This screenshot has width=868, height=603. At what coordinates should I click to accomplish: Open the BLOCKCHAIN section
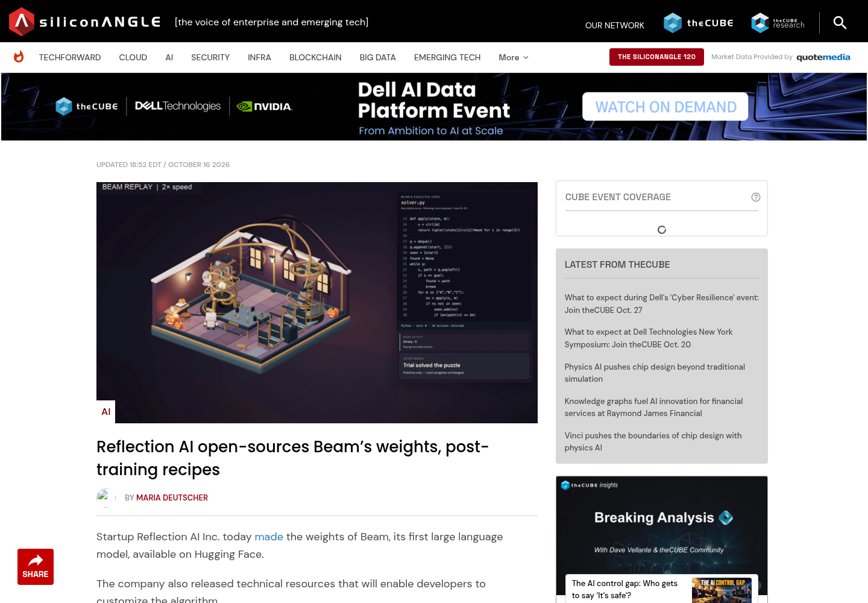click(x=315, y=57)
